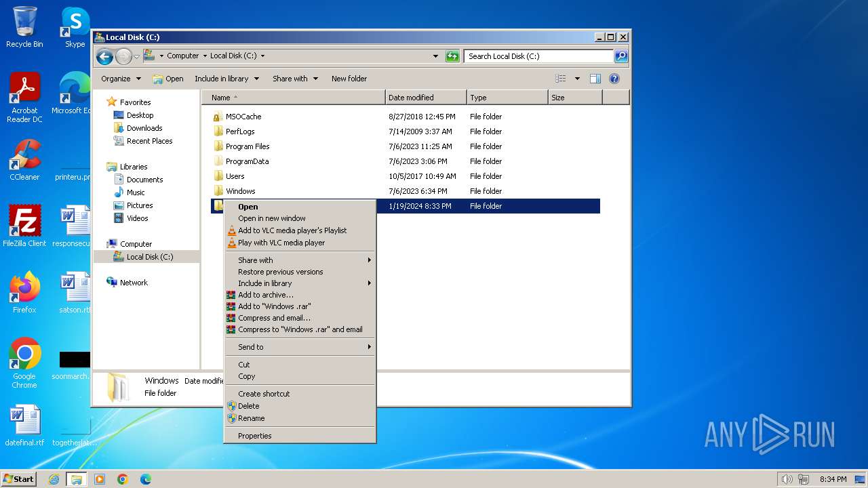Choose Cut in context menu
The height and width of the screenshot is (488, 868).
click(300, 365)
